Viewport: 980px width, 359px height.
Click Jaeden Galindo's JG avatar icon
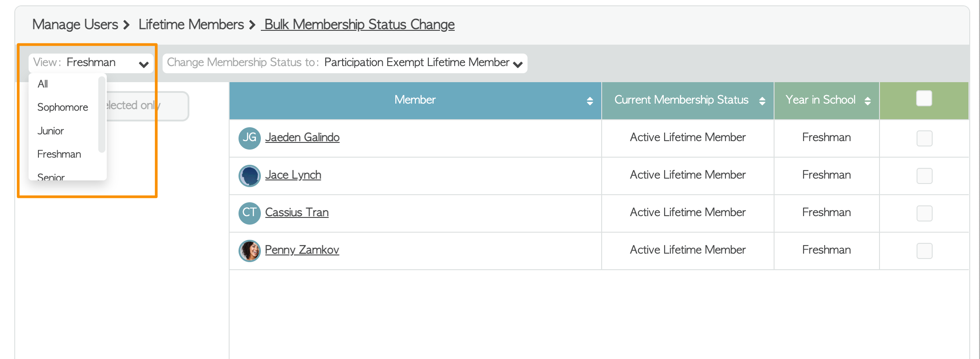249,138
